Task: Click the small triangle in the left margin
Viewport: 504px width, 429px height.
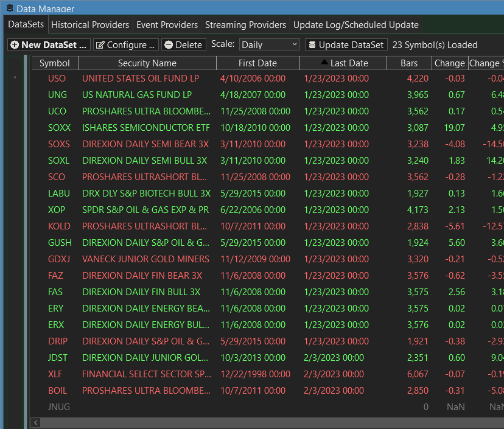Action: [x=14, y=78]
